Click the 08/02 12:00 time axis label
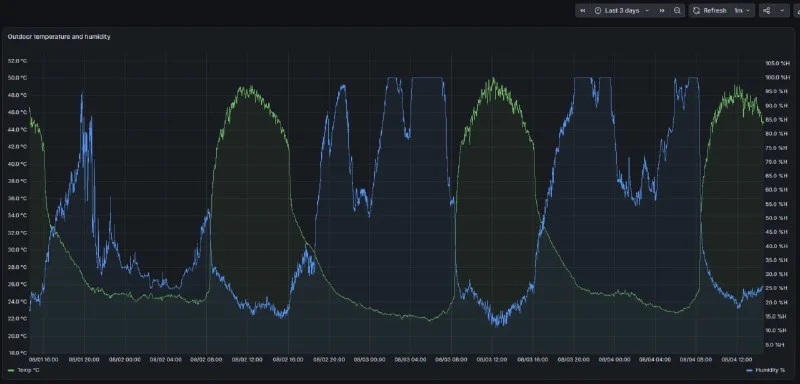The height and width of the screenshot is (384, 800). pyautogui.click(x=247, y=360)
